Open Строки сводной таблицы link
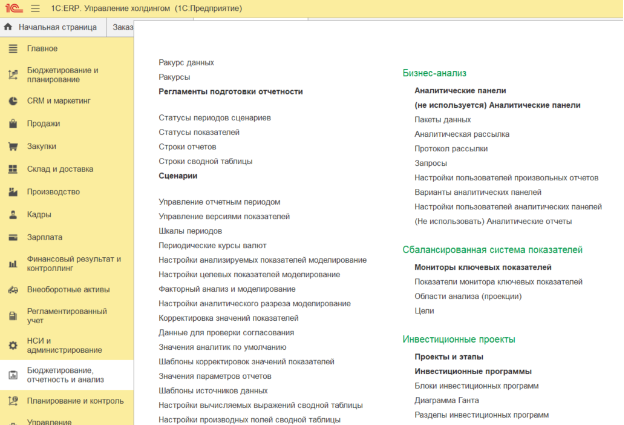The height and width of the screenshot is (425, 624). click(205, 161)
